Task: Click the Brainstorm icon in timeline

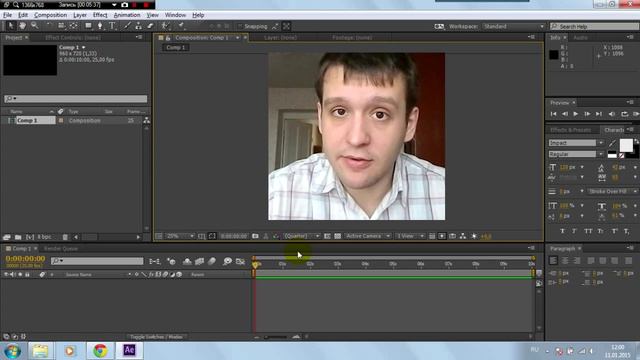Action: [227, 261]
